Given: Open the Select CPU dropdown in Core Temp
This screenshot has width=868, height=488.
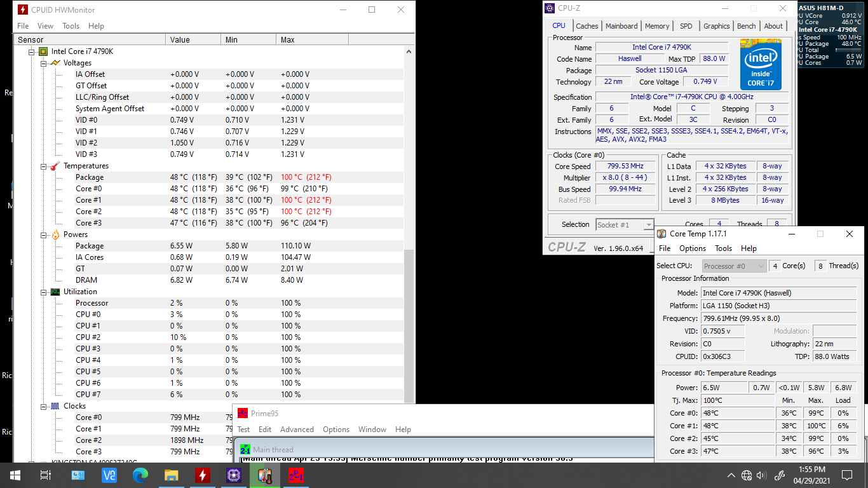Looking at the screenshot, I should click(734, 266).
